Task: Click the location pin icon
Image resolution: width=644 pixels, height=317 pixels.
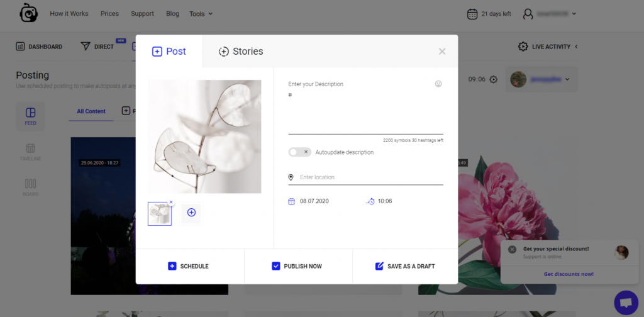Action: pos(291,177)
